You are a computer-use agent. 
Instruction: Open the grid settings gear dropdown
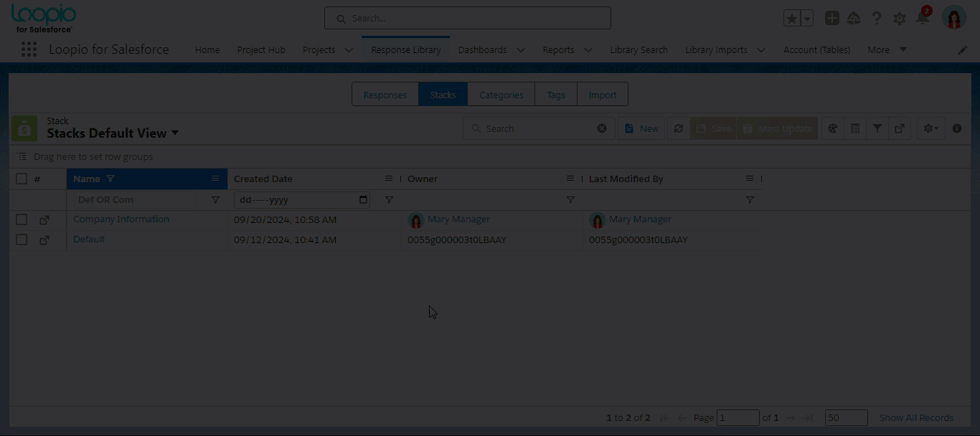pyautogui.click(x=930, y=128)
